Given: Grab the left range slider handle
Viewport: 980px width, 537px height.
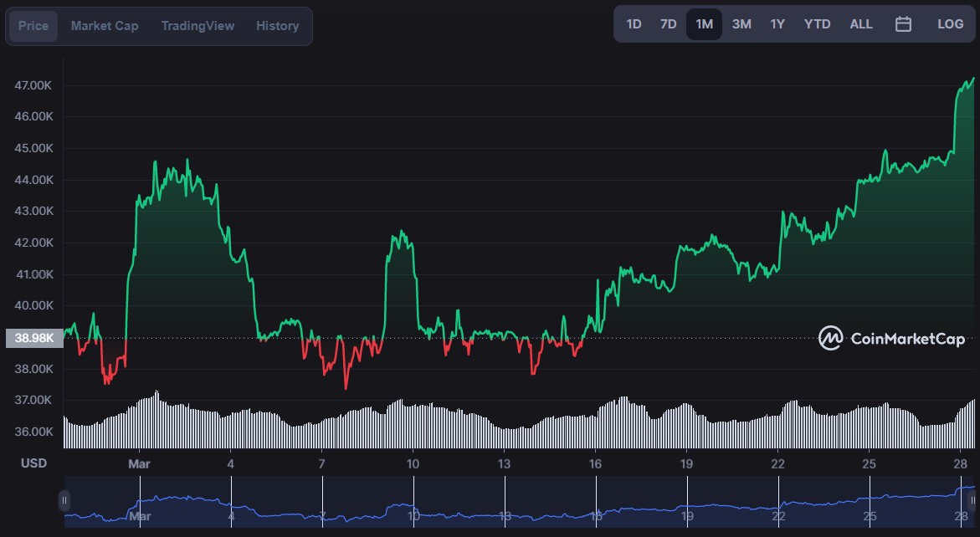Looking at the screenshot, I should click(64, 501).
